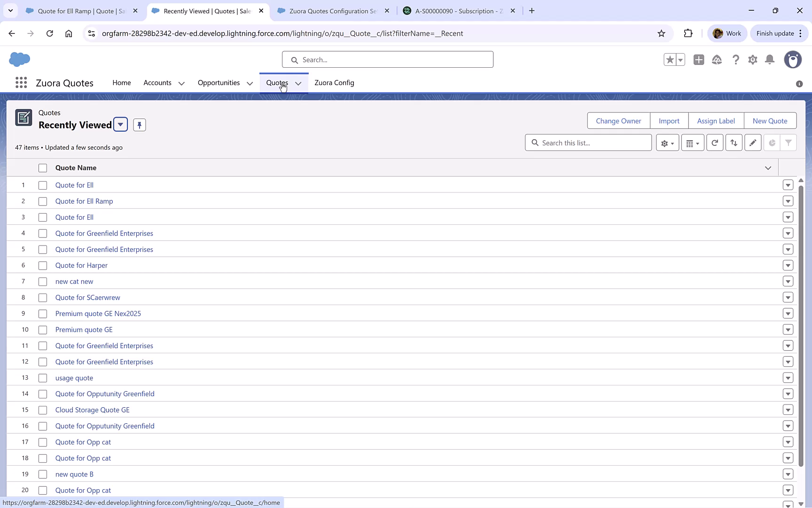Switch to the Zuora Config tab
Image resolution: width=812 pixels, height=508 pixels.
(334, 83)
